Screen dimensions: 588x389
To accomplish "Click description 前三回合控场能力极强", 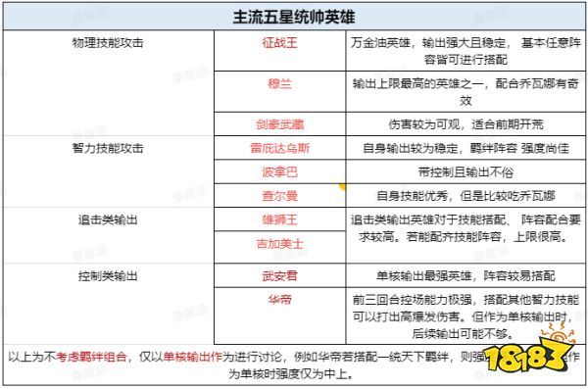I will (x=465, y=316).
